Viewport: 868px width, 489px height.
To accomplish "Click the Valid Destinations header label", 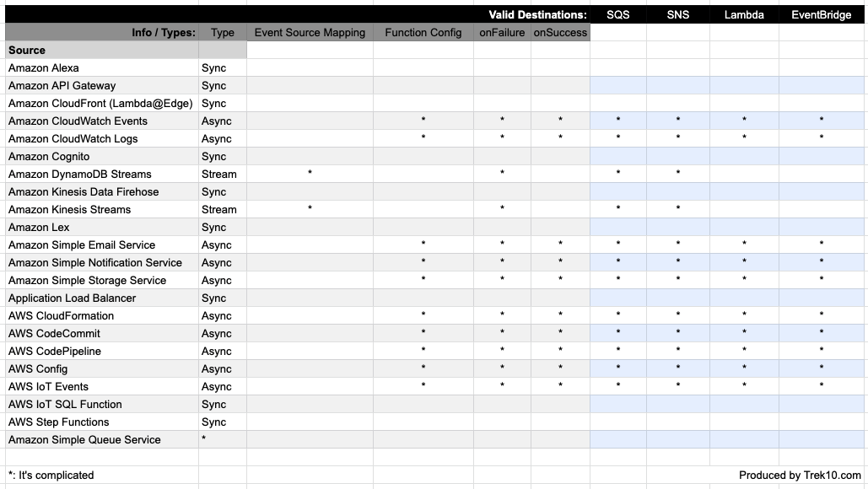I will (x=537, y=15).
